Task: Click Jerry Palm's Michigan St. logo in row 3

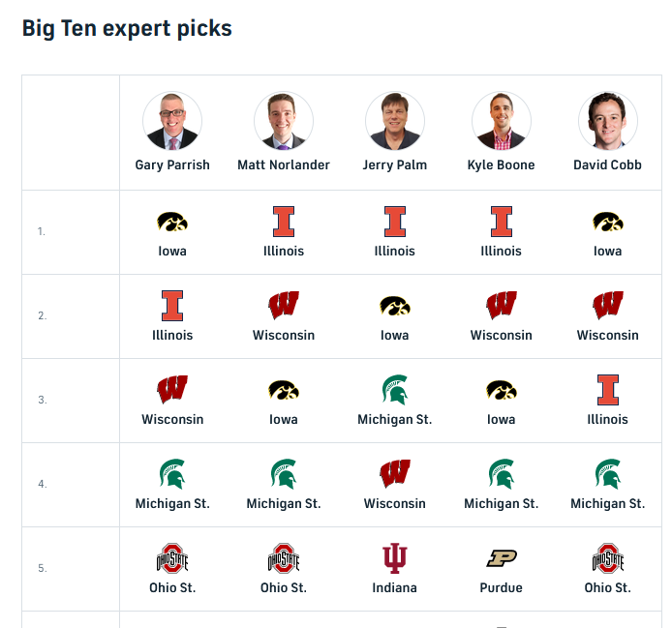Action: point(395,390)
